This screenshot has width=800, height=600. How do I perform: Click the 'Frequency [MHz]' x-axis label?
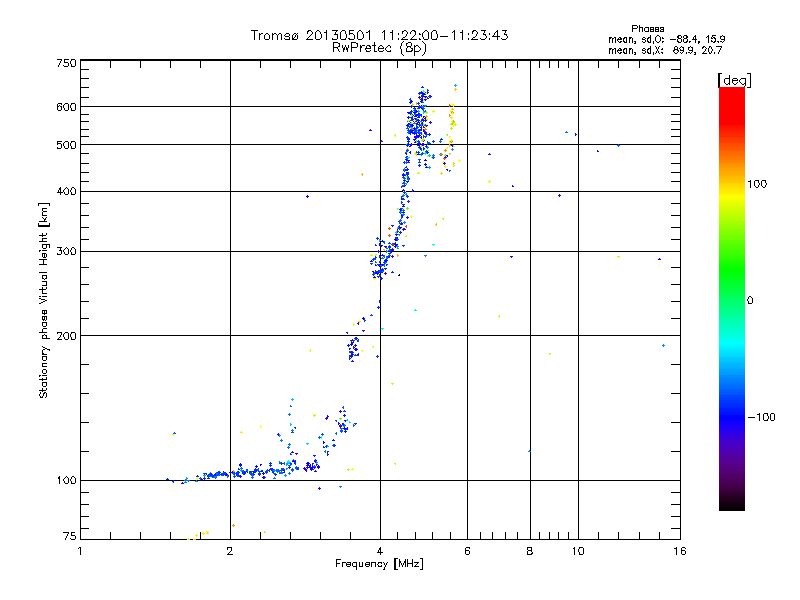[x=379, y=564]
